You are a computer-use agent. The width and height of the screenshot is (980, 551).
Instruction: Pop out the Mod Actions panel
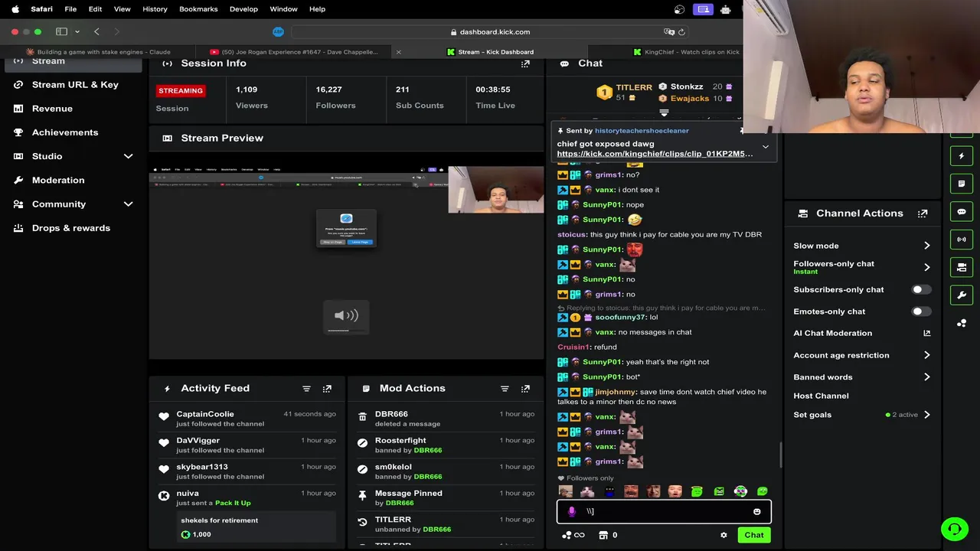coord(525,389)
